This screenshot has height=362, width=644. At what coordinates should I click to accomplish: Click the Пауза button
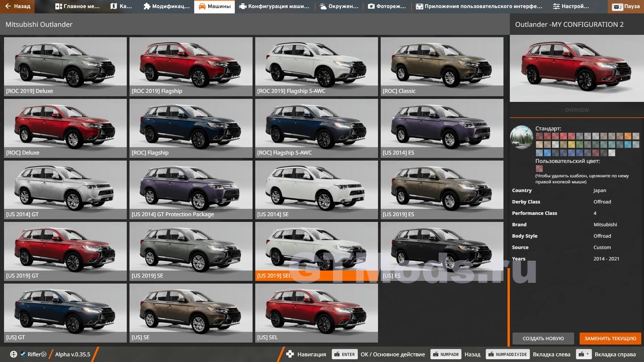point(626,7)
